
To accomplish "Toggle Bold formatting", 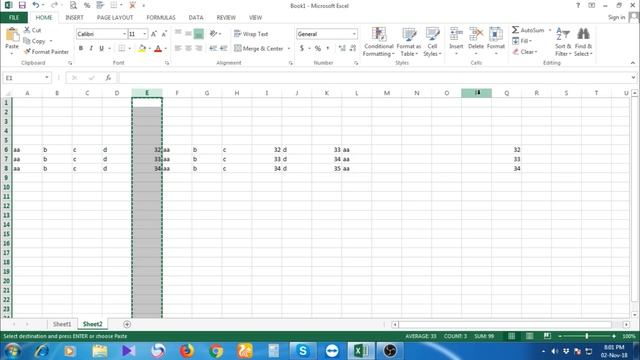I will click(81, 49).
